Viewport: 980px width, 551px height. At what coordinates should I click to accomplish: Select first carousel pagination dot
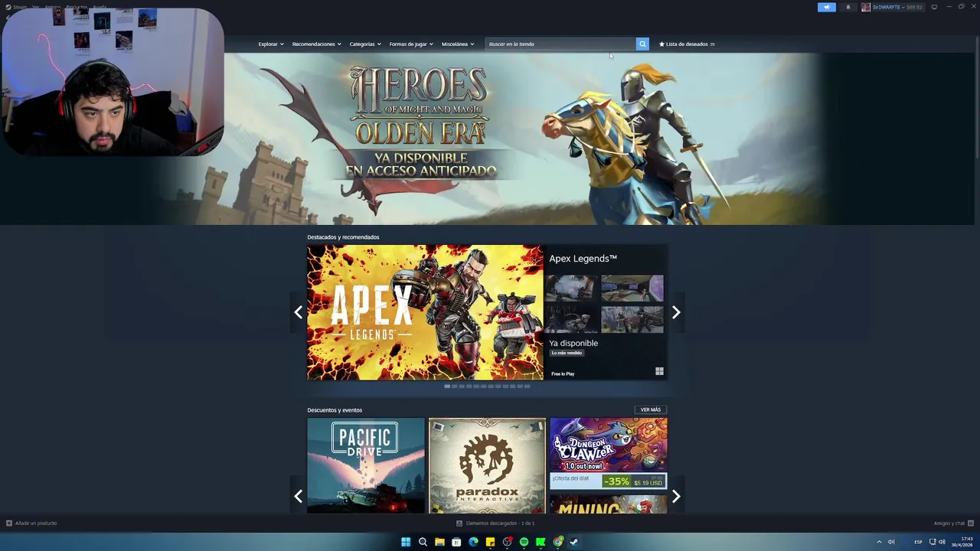(x=447, y=386)
